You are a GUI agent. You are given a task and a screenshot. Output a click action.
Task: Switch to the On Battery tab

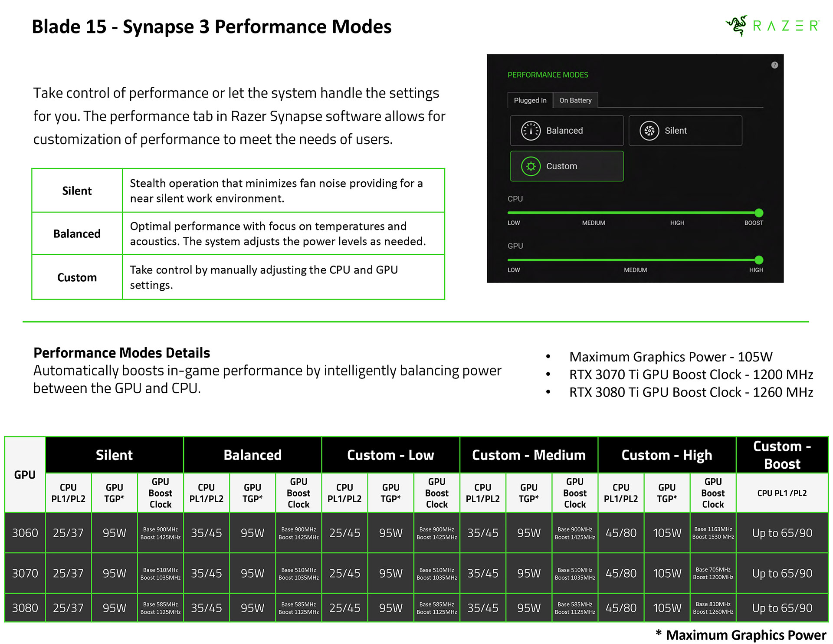point(575,100)
